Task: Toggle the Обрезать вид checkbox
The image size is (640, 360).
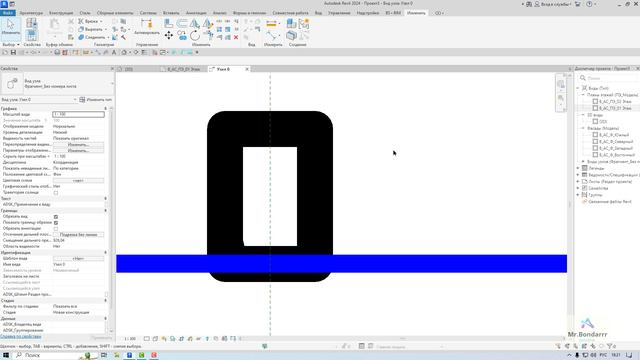Action: point(56,217)
